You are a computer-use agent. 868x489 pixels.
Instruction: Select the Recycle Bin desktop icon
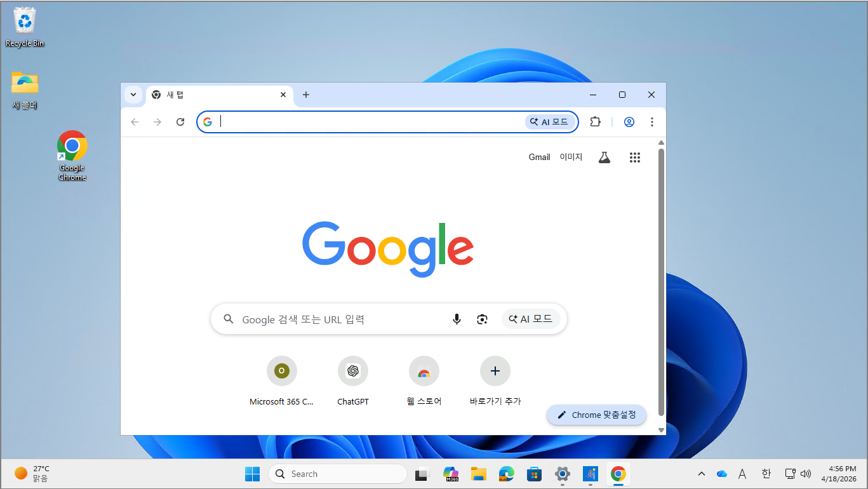tap(25, 27)
